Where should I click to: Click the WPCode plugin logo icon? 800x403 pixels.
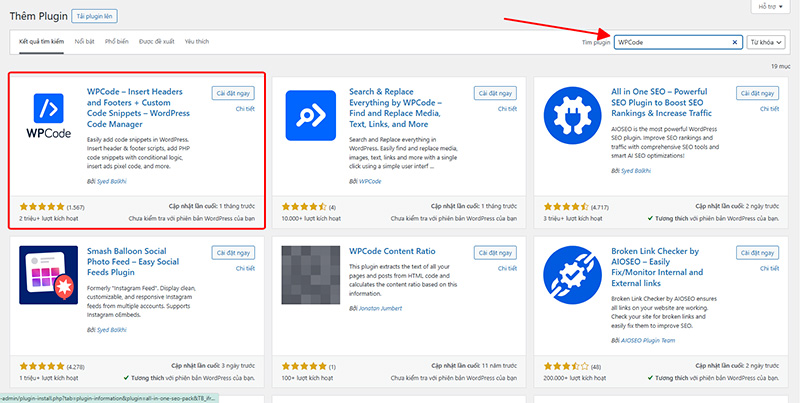(48, 115)
